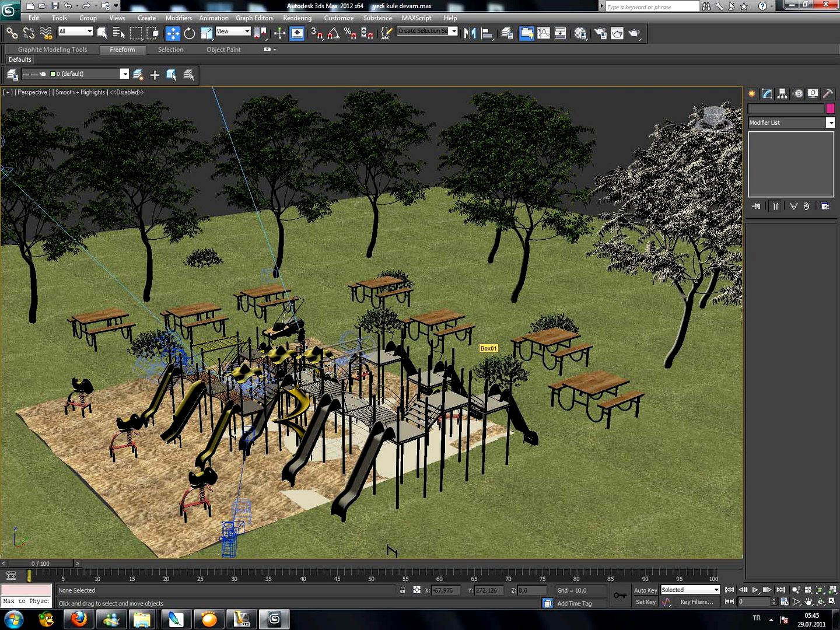Select the Select and Link tool
Screen dimensions: 840x630
tap(12, 33)
